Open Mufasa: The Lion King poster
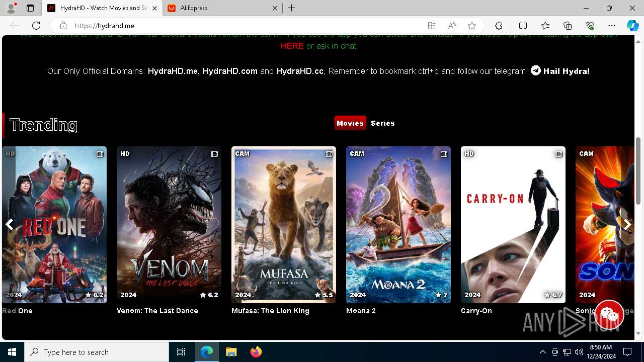This screenshot has height=362, width=644. pyautogui.click(x=284, y=225)
